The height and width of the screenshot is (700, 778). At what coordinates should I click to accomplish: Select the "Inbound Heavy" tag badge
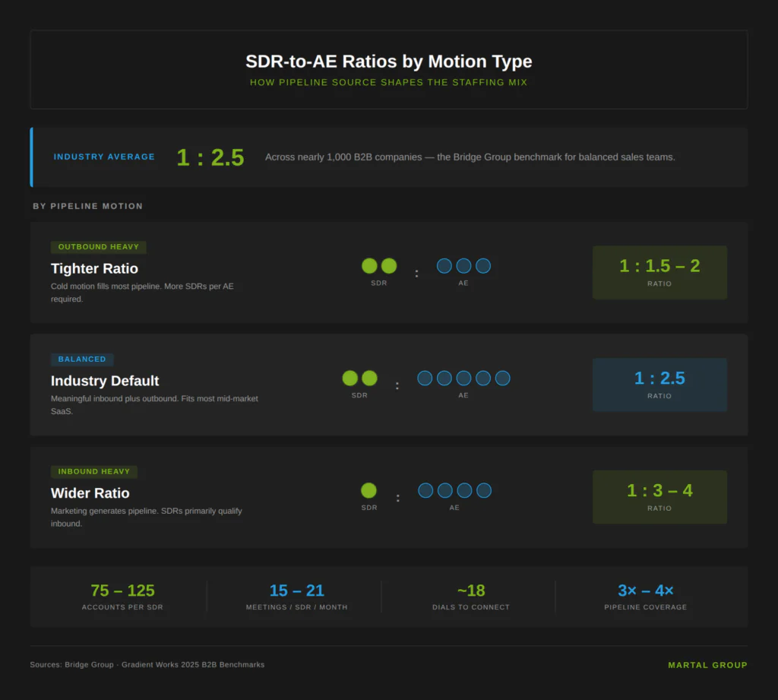[x=93, y=472]
